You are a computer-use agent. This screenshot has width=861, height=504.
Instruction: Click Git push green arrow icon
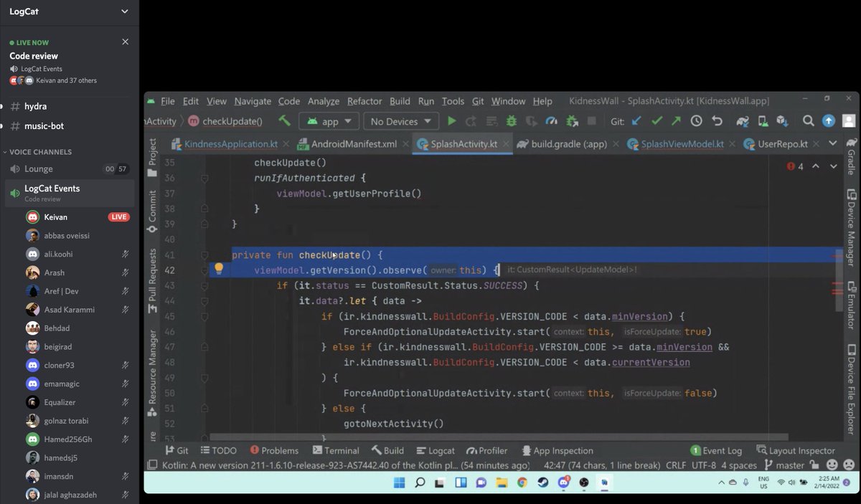pos(676,121)
